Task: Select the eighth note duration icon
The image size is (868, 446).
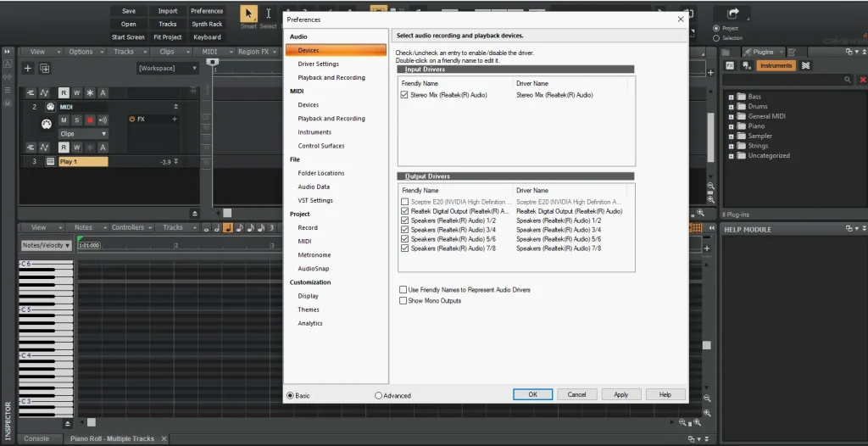Action: point(239,228)
